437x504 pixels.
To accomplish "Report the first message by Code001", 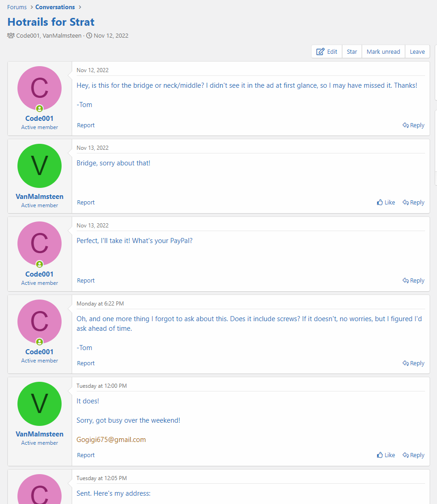I will (86, 125).
